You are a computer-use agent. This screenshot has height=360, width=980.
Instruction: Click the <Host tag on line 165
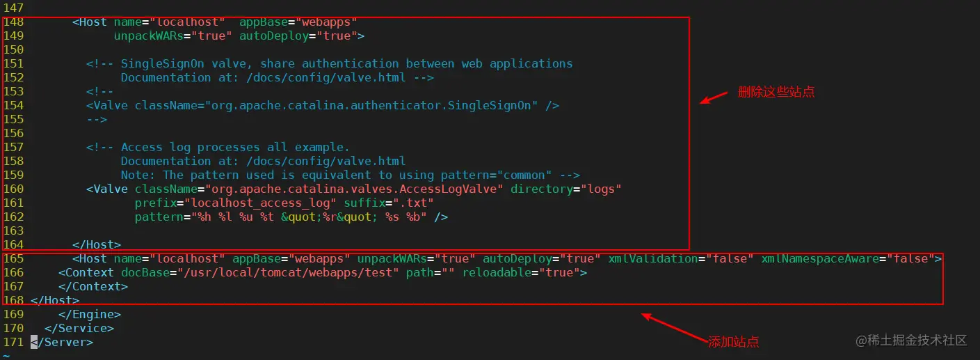tap(90, 258)
